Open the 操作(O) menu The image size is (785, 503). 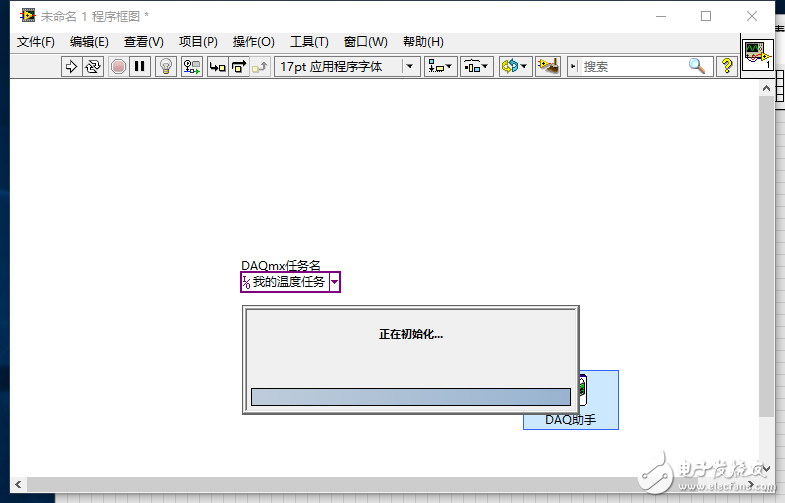(x=253, y=42)
